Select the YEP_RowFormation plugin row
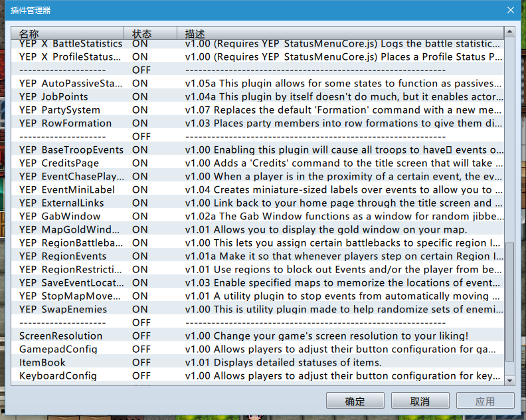 pos(257,123)
